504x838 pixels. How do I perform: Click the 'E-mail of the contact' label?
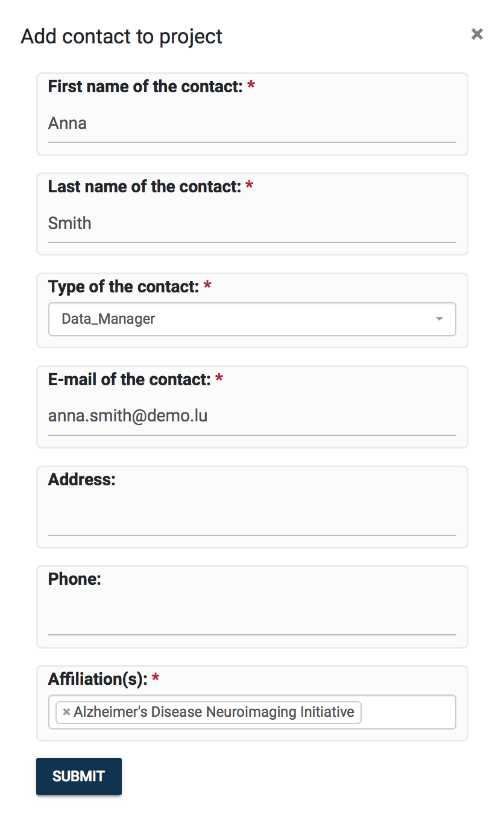(129, 380)
